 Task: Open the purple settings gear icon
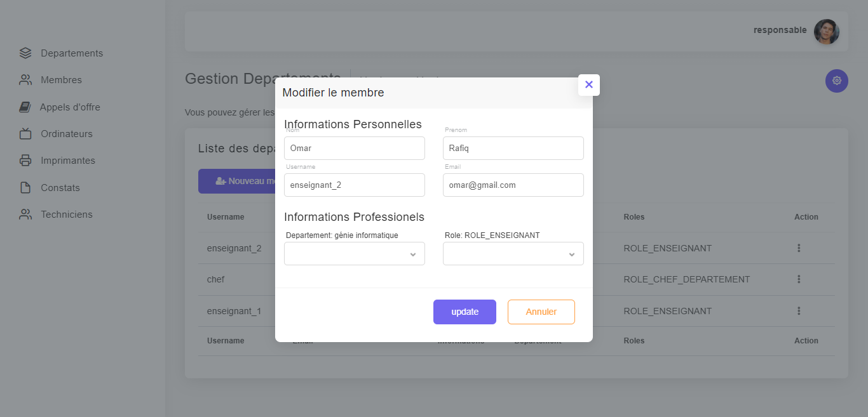[x=836, y=81]
